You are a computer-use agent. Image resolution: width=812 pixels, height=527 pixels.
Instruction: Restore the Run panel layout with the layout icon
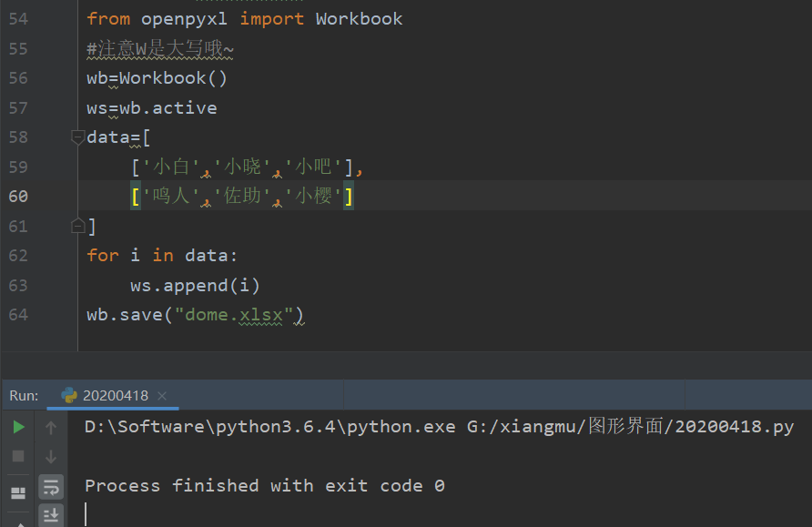click(18, 493)
